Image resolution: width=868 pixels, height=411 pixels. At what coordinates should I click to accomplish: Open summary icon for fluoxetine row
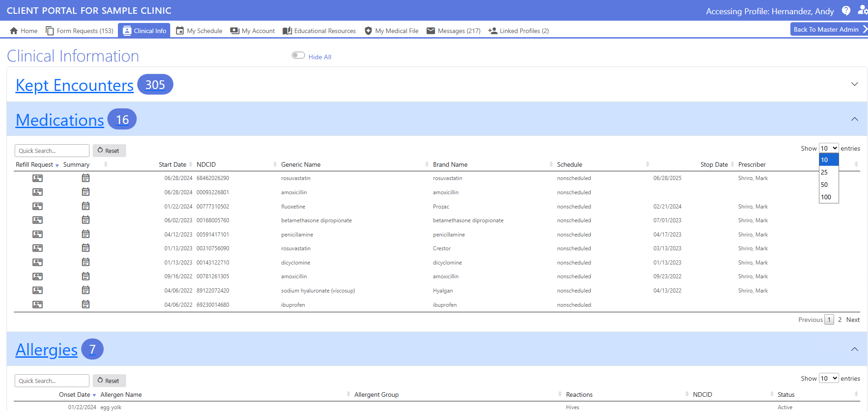pyautogui.click(x=86, y=206)
